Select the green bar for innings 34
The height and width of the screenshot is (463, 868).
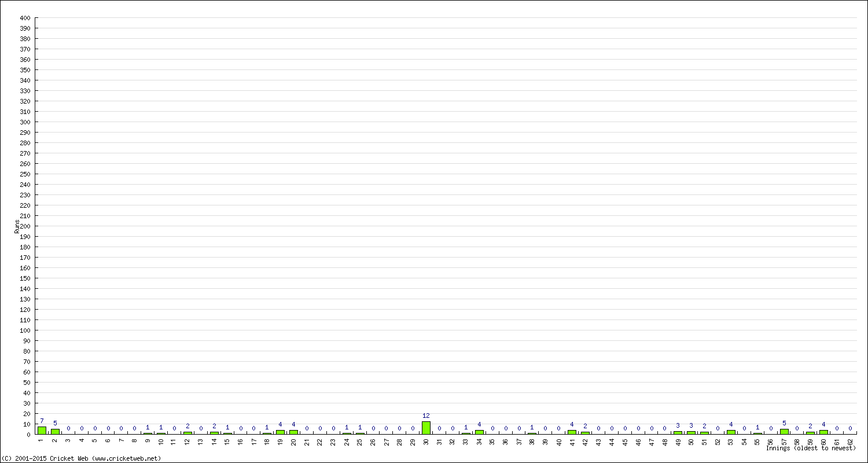tap(479, 432)
